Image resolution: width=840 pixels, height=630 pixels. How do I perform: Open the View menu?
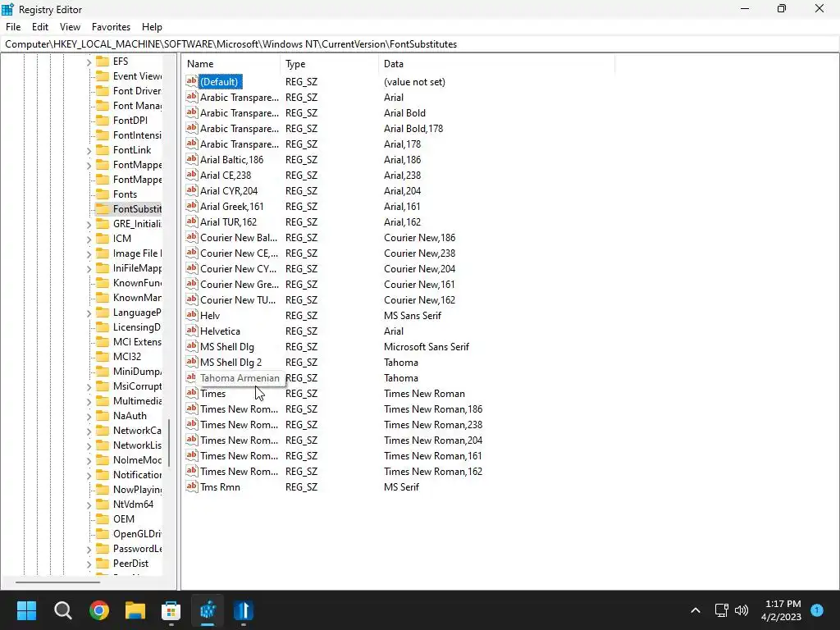[70, 27]
